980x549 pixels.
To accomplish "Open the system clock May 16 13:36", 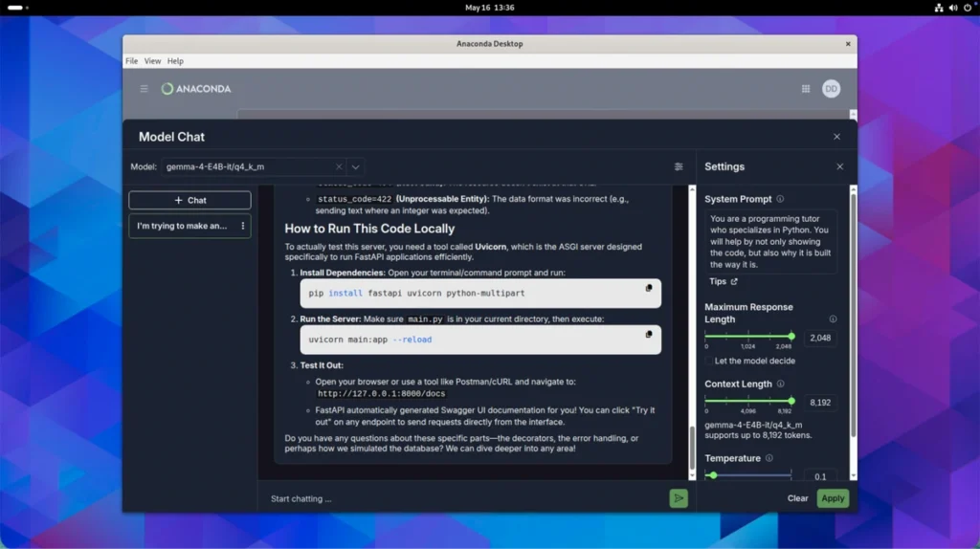I will (489, 8).
